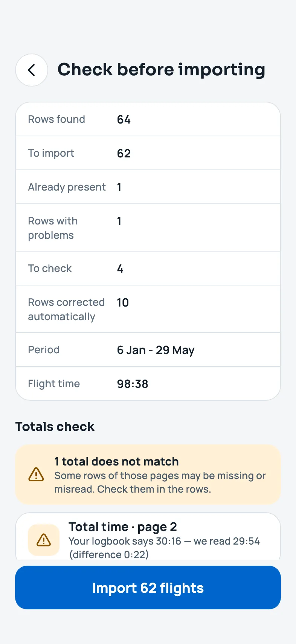Viewport: 296px width, 644px height.
Task: Click the value 64 for rows found
Action: coord(124,120)
